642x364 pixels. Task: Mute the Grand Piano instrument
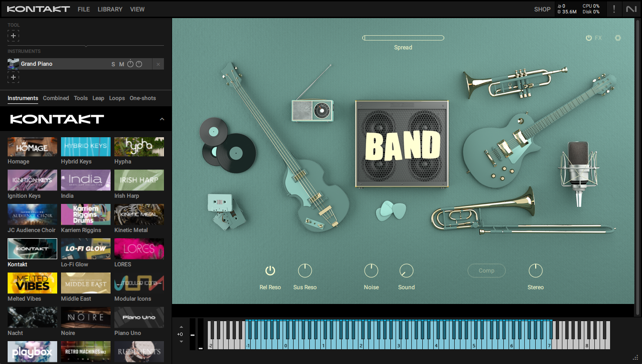point(122,64)
